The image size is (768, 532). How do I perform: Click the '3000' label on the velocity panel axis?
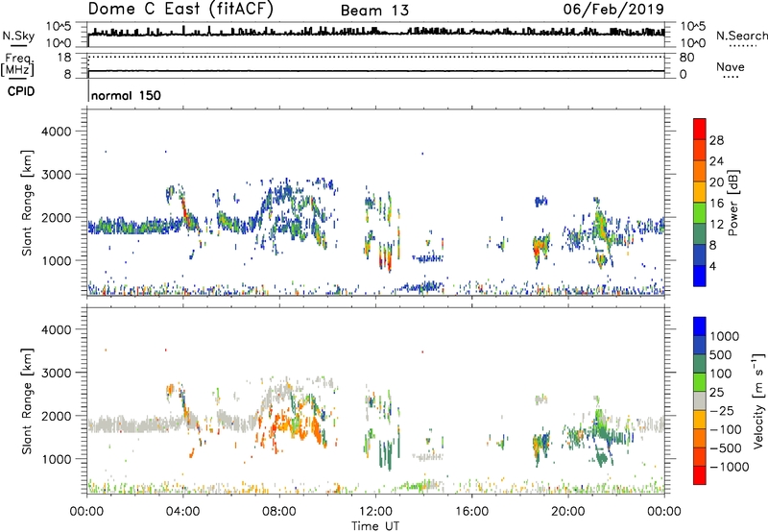click(x=57, y=373)
